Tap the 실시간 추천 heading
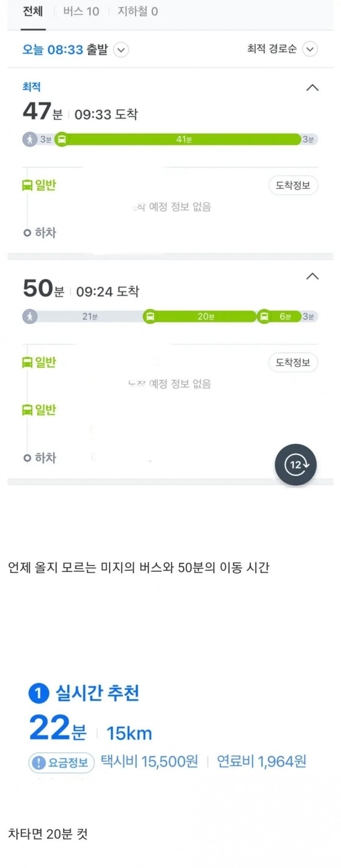341x868 pixels. pos(97,693)
